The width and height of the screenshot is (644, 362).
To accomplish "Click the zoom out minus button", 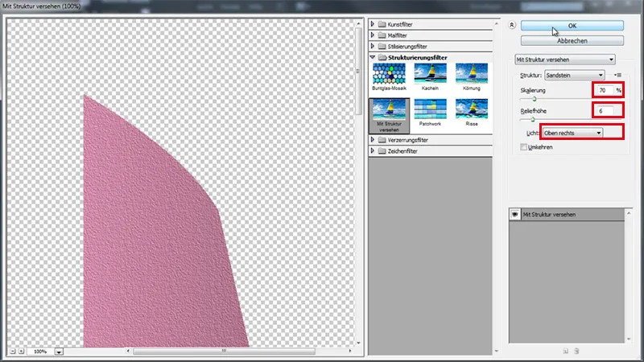I will [x=13, y=352].
